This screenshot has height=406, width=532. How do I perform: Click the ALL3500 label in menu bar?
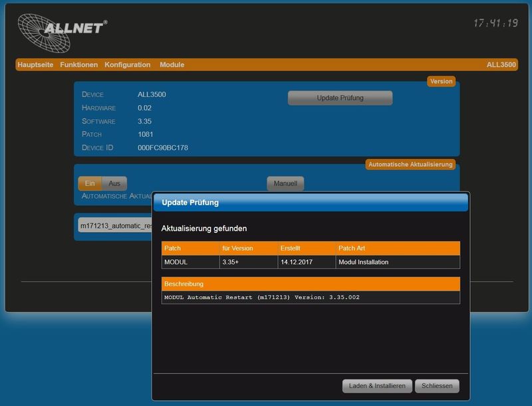coord(501,64)
